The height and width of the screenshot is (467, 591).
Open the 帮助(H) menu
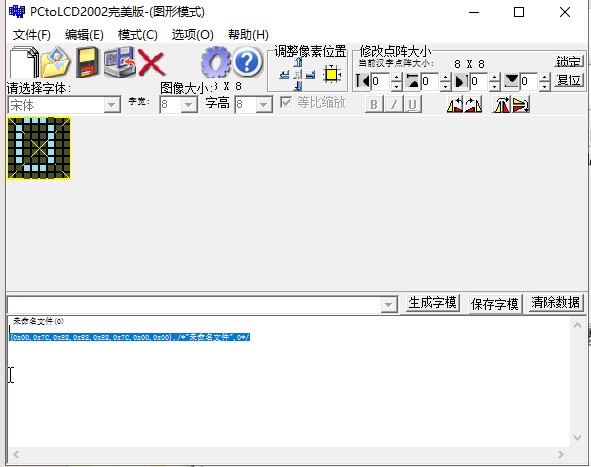click(248, 35)
